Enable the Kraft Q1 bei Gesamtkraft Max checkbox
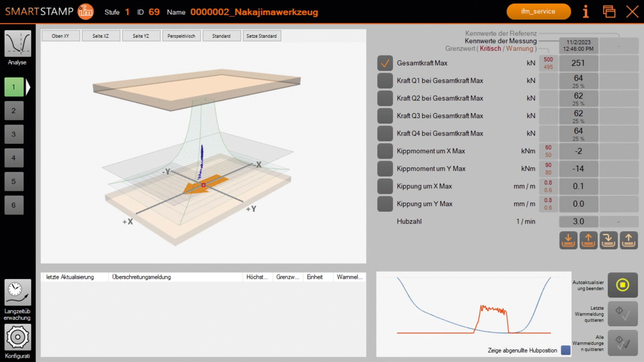The height and width of the screenshot is (362, 644). [x=385, y=80]
